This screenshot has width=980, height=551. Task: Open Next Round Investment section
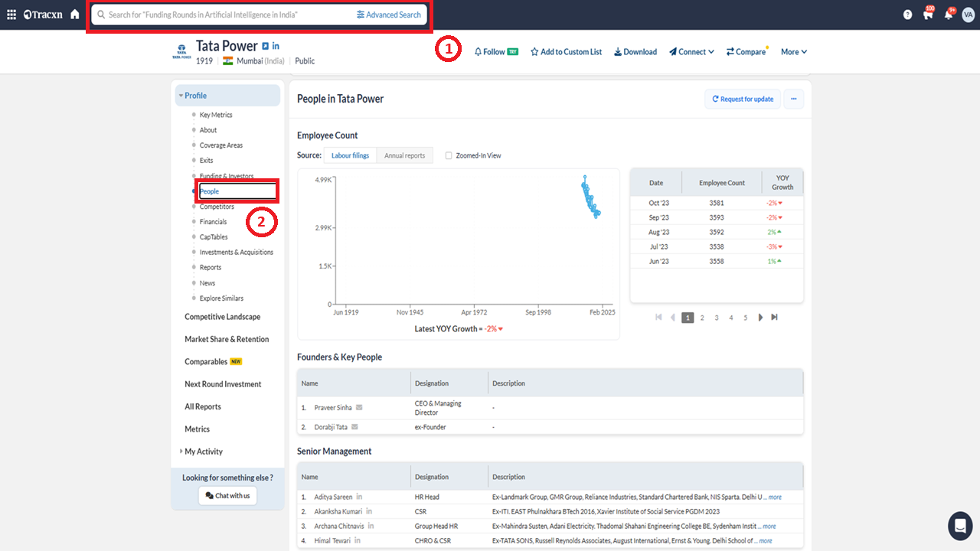point(223,384)
